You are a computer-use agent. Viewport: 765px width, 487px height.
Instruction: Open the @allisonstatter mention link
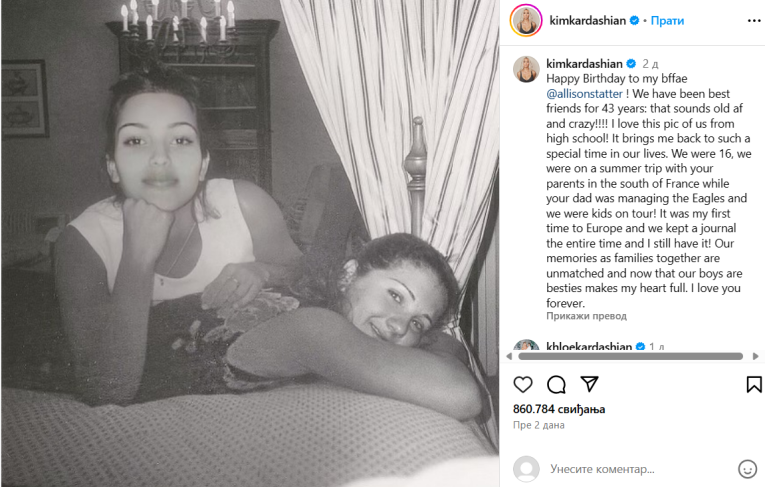(x=584, y=94)
